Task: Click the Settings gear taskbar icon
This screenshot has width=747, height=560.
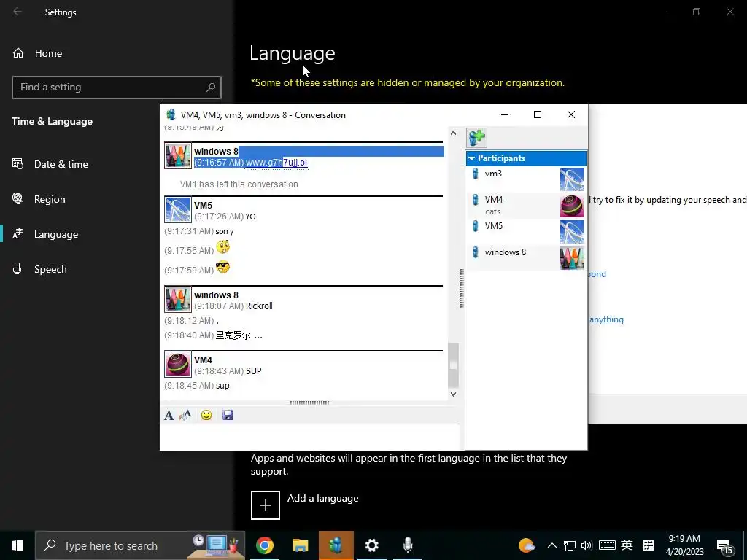Action: pos(371,545)
